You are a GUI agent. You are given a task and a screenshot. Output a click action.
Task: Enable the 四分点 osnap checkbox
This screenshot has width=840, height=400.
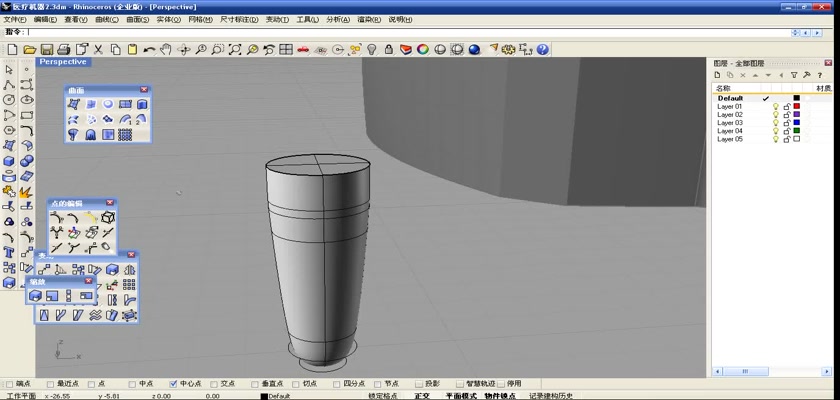337,383
